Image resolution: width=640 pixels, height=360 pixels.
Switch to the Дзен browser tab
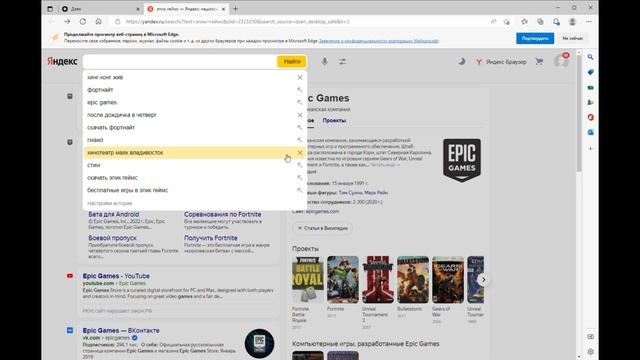pyautogui.click(x=98, y=9)
